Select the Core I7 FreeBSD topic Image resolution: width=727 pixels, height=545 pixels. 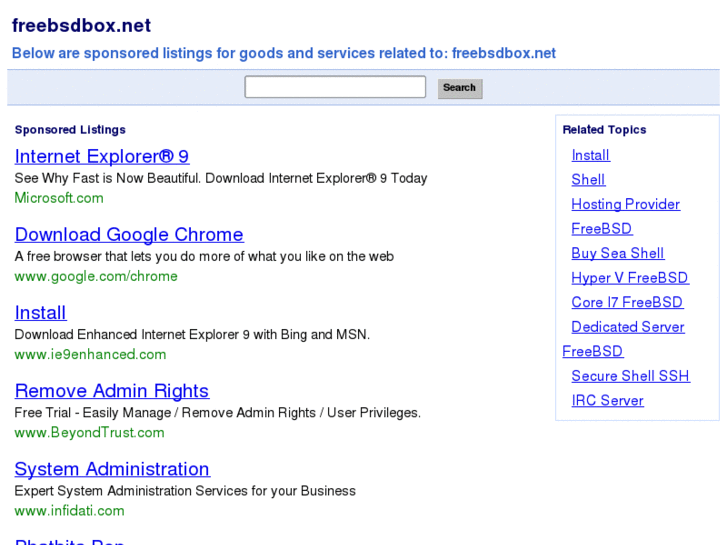(627, 302)
